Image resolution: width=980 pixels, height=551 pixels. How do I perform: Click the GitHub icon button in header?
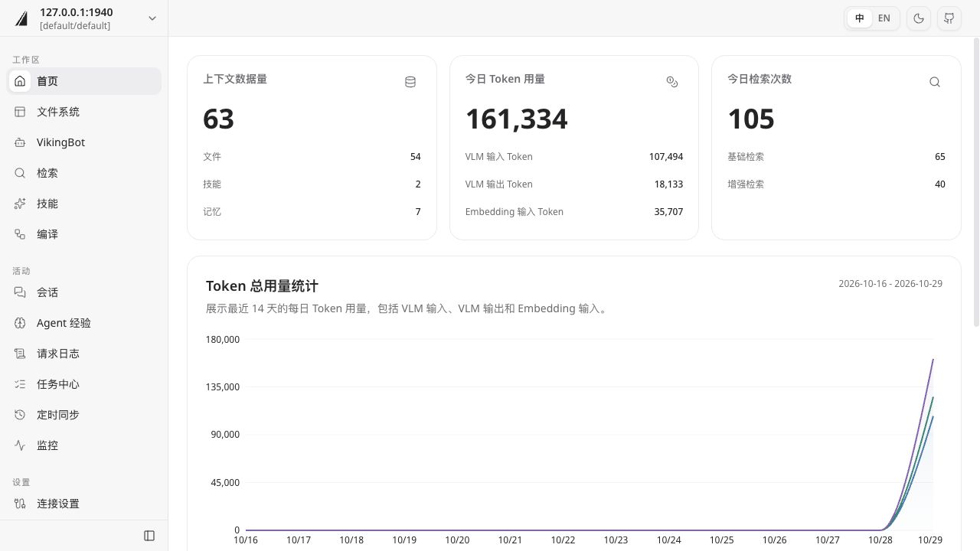click(x=949, y=18)
